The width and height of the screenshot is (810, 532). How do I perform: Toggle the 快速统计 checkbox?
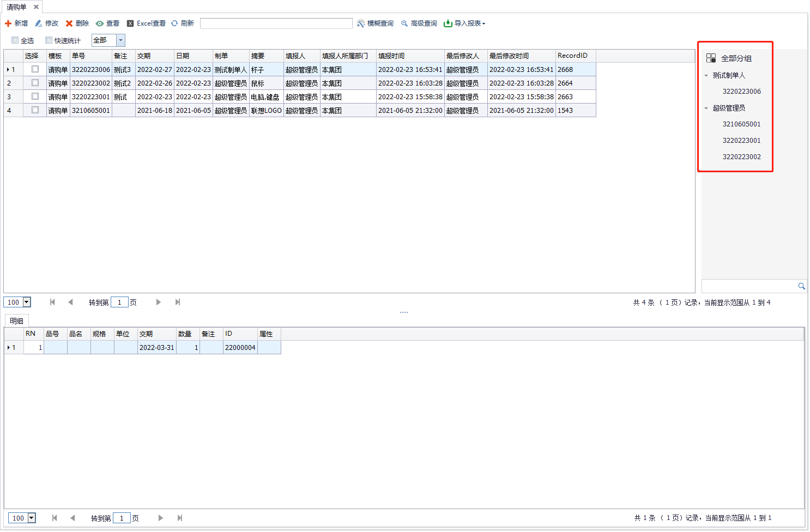click(49, 40)
